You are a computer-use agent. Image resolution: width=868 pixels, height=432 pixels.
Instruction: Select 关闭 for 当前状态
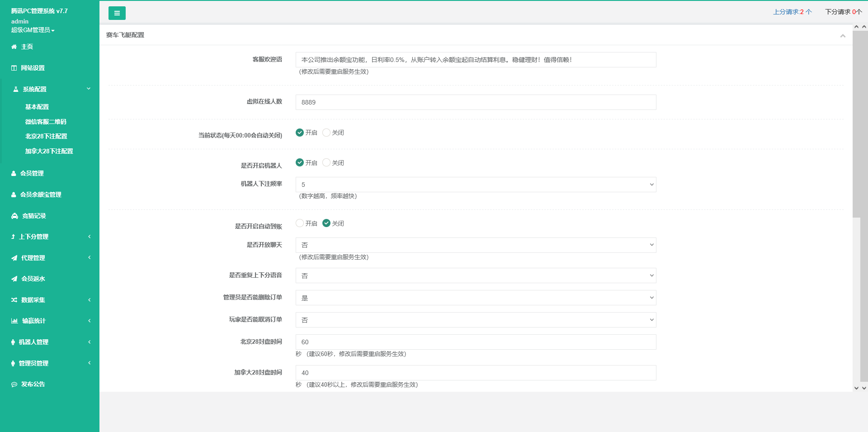tap(326, 133)
